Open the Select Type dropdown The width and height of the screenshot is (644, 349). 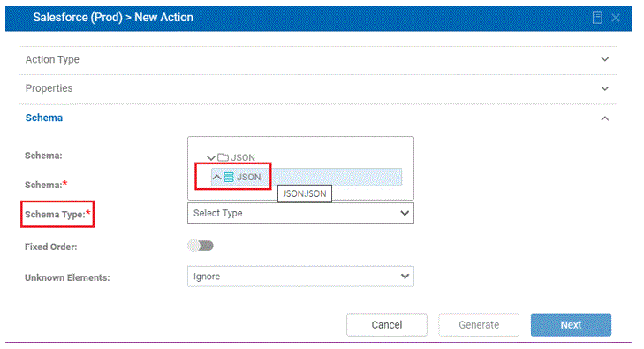300,213
